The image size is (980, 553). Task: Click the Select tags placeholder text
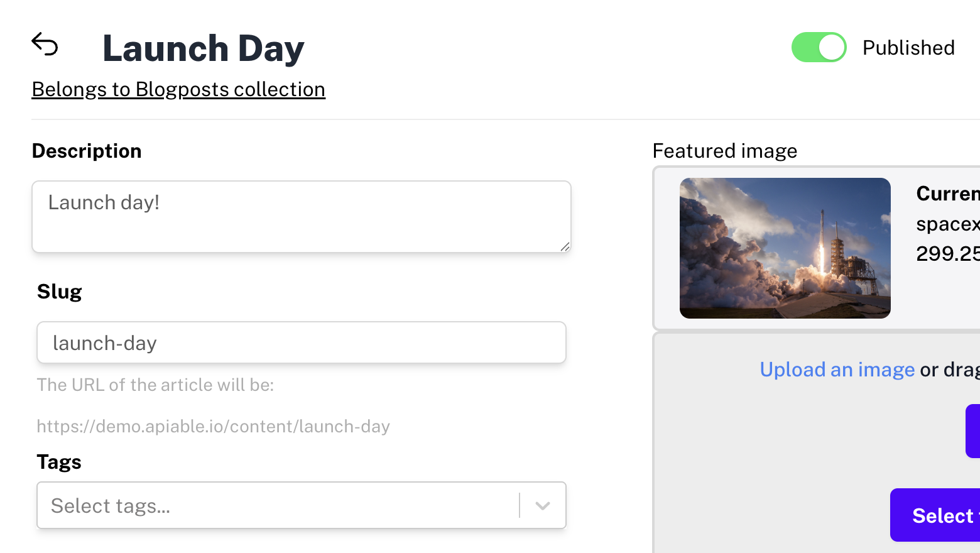[x=111, y=506]
